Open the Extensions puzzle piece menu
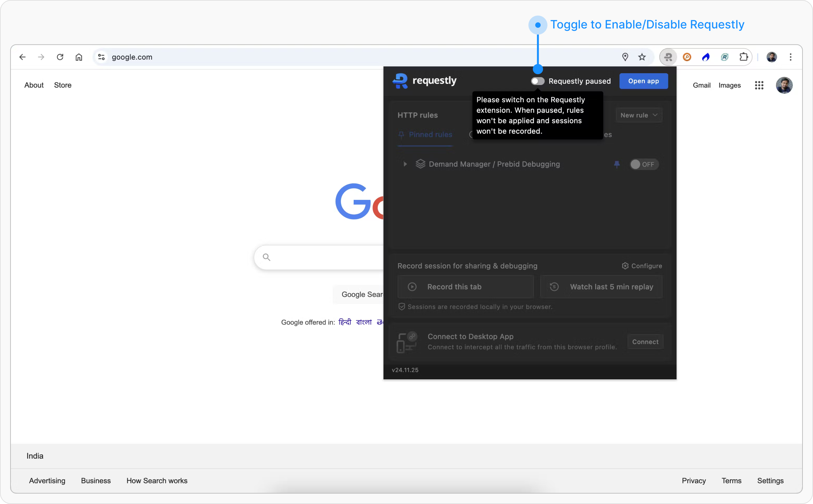This screenshot has width=813, height=504. pos(743,57)
